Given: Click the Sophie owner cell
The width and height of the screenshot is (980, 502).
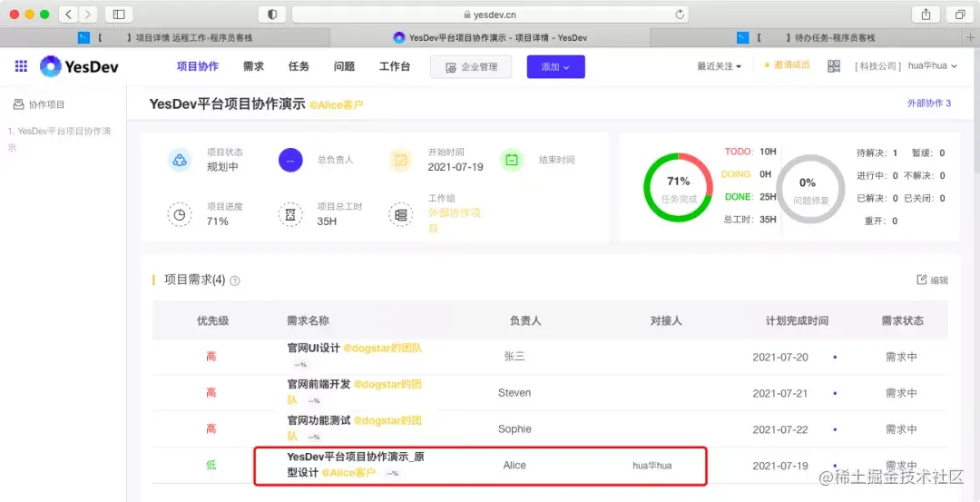Looking at the screenshot, I should coord(514,428).
